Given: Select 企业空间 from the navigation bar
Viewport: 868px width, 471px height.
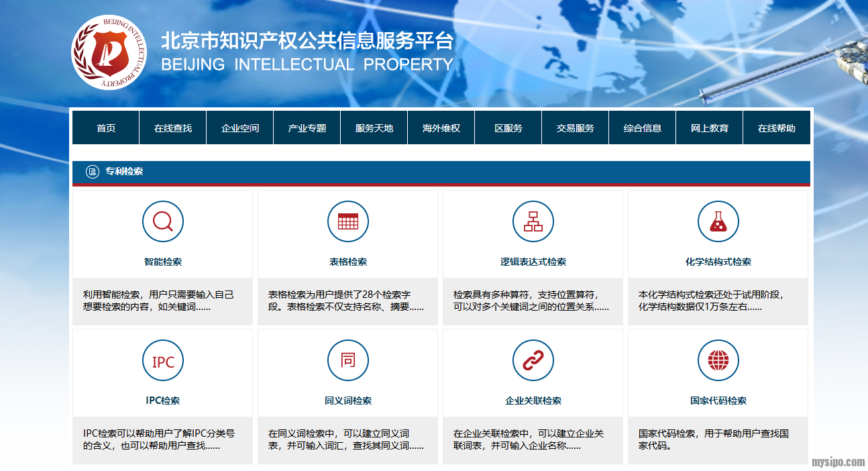Looking at the screenshot, I should click(240, 128).
